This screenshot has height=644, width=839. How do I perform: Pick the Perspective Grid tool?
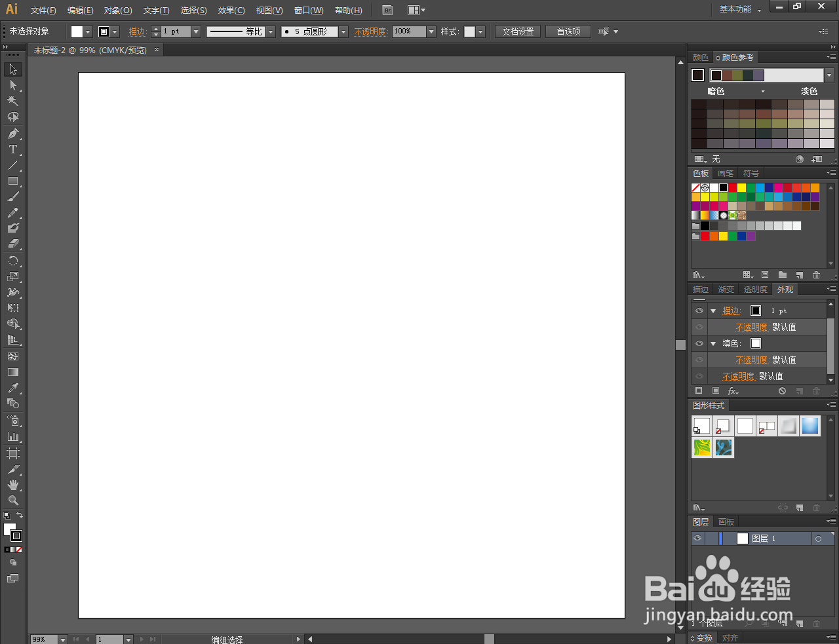click(12, 340)
